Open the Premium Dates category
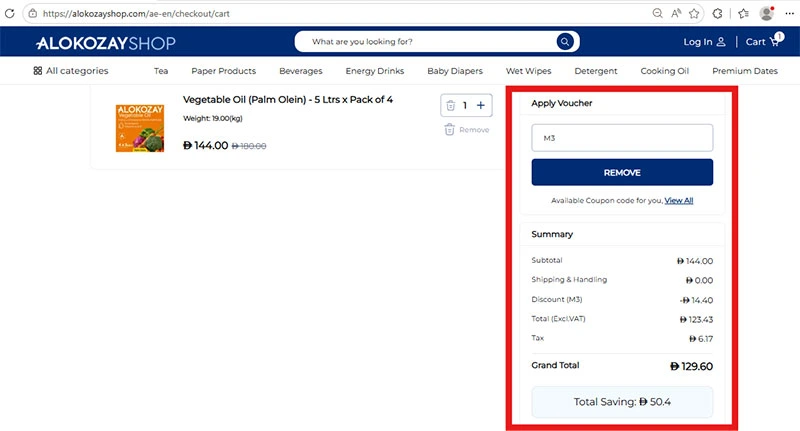Image resolution: width=800 pixels, height=431 pixels. [x=745, y=71]
